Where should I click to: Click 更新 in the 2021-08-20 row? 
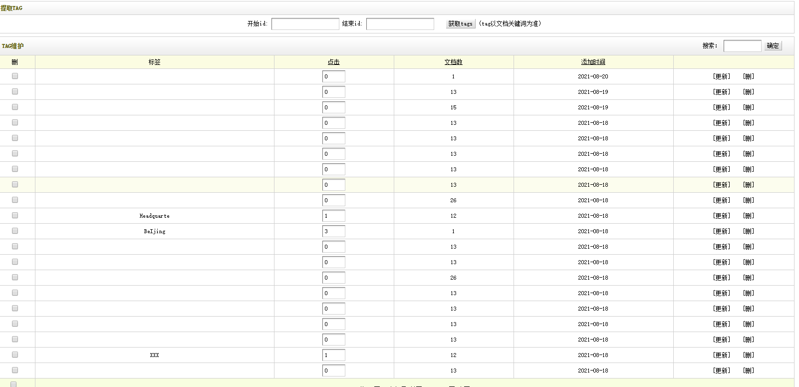(x=721, y=76)
